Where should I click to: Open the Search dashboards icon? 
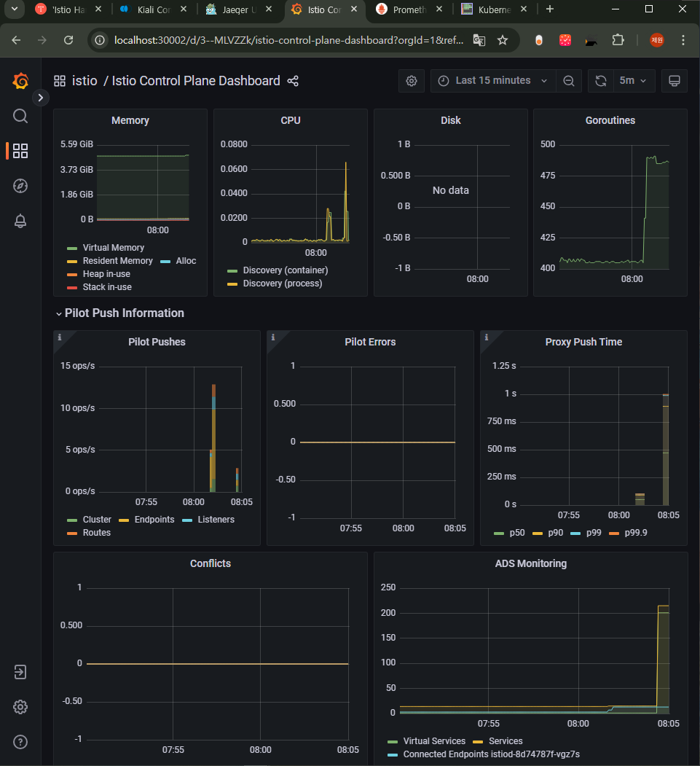20,117
